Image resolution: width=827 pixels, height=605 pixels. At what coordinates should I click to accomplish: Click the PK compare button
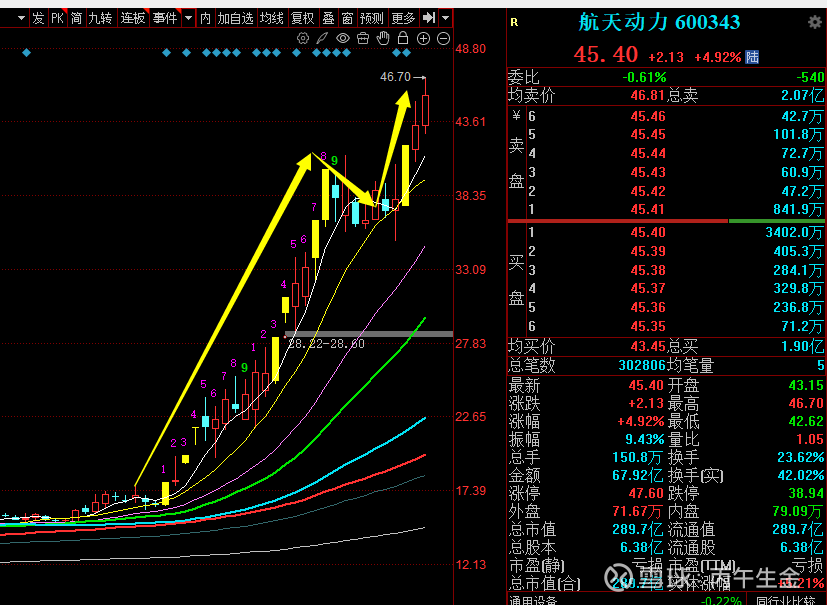(x=57, y=18)
